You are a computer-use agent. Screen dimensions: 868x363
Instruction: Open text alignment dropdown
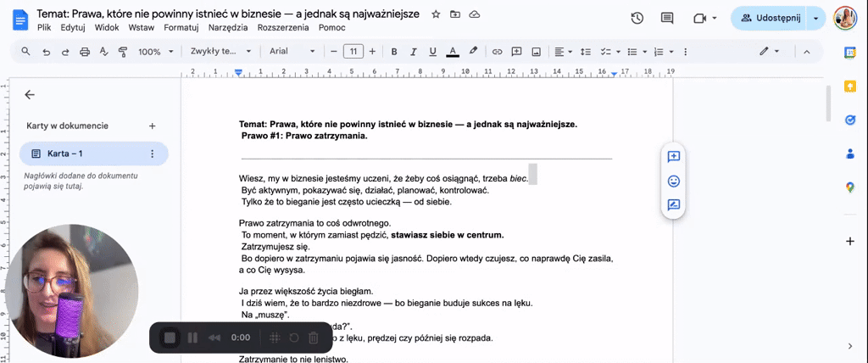[x=564, y=52]
